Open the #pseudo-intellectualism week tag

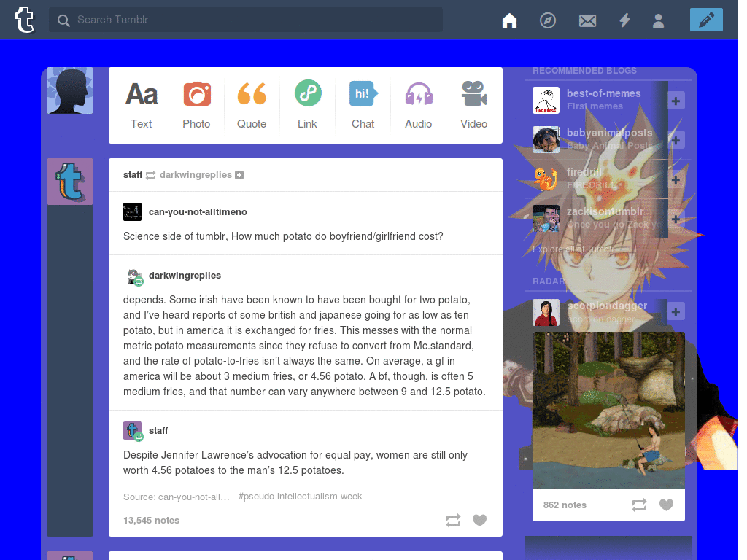pos(300,496)
